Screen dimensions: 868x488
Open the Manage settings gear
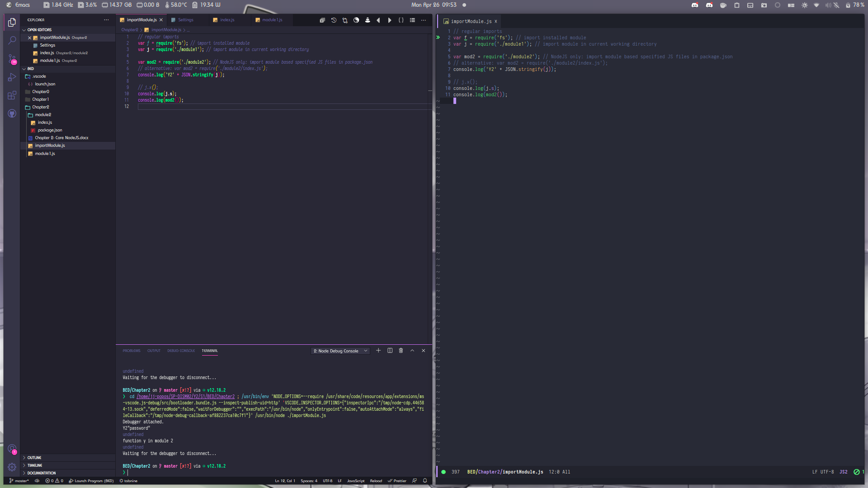coord(12,467)
